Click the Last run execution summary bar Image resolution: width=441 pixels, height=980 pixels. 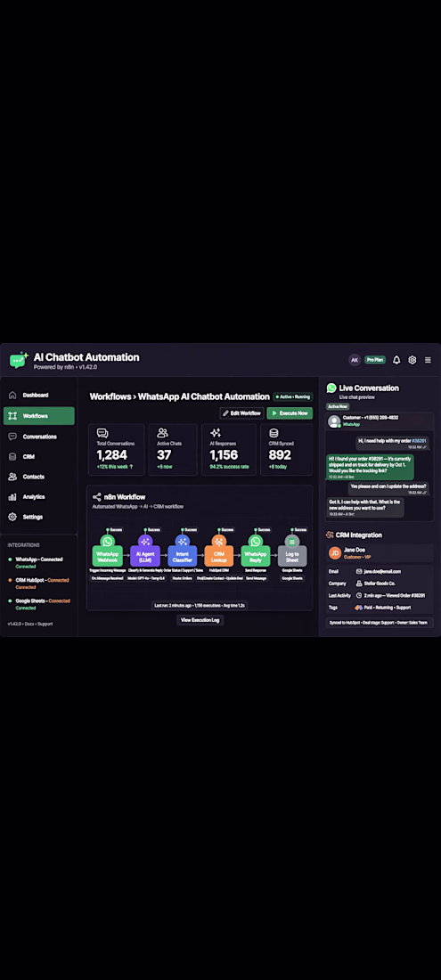tap(200, 605)
